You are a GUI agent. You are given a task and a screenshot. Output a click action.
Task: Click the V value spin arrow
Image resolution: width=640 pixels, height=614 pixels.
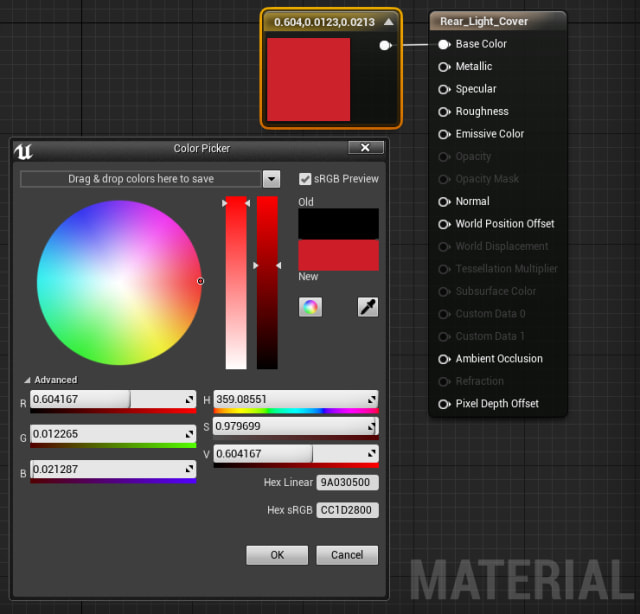click(x=371, y=454)
